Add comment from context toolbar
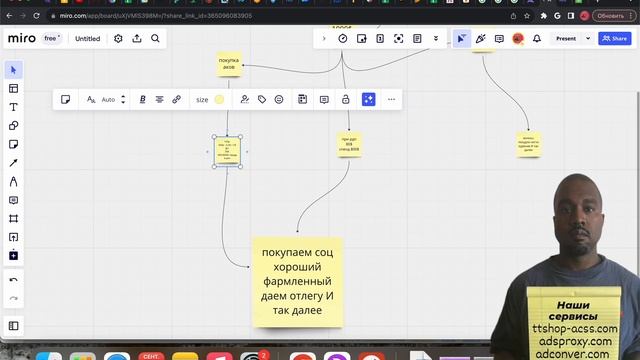 (324, 100)
